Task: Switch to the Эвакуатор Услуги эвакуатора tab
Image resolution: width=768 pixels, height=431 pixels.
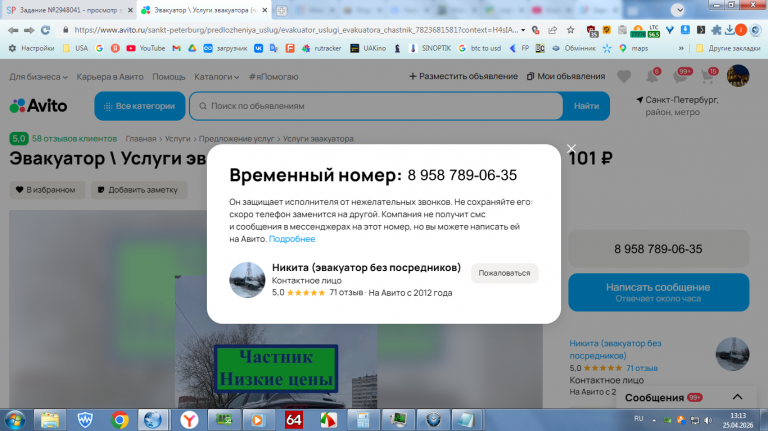Action: [203, 10]
